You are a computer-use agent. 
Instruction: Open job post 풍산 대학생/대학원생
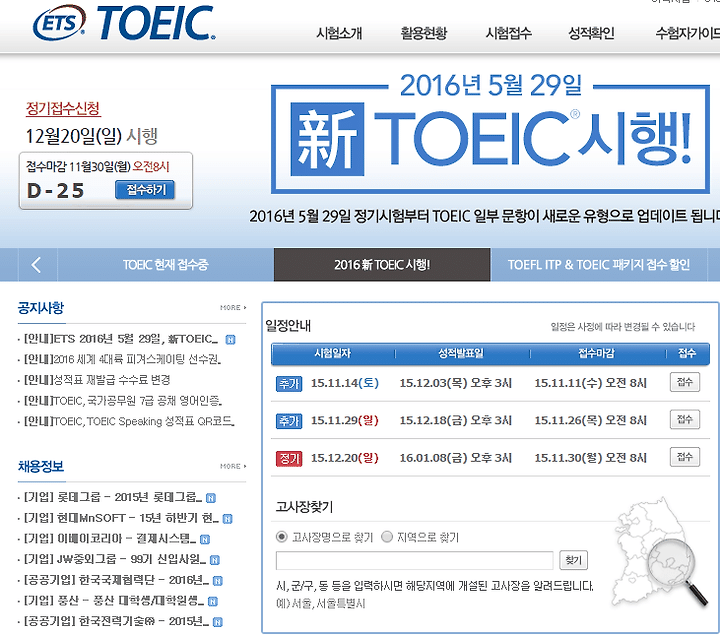tap(114, 601)
